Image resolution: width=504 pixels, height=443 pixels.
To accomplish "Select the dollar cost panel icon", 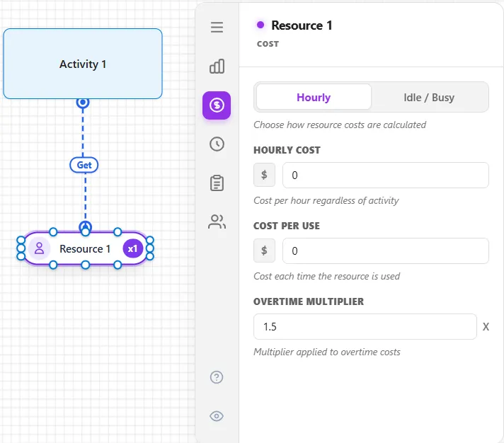I will [217, 105].
